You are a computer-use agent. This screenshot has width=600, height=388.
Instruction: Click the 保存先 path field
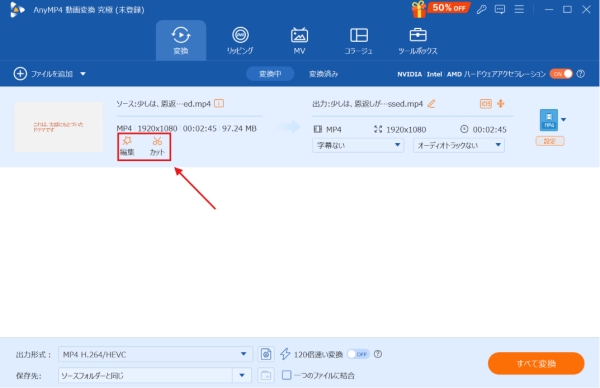click(145, 375)
